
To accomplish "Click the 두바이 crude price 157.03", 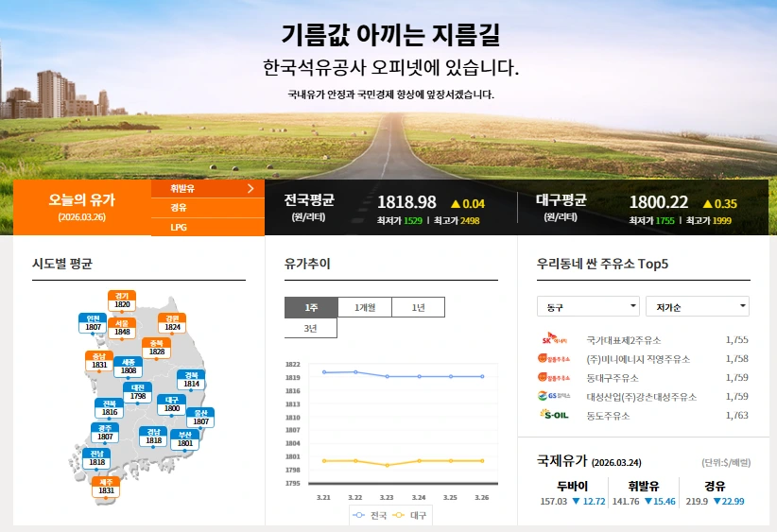I will [554, 501].
